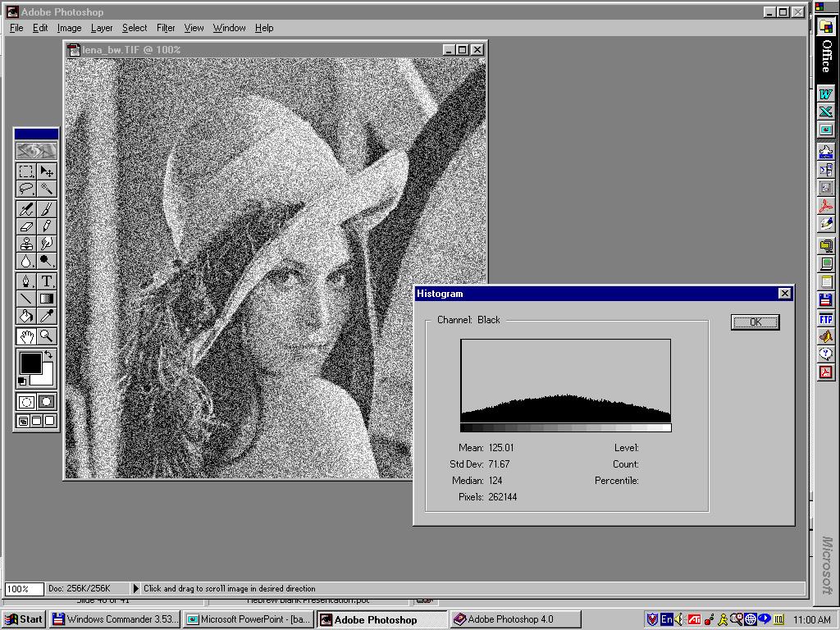The height and width of the screenshot is (630, 840).
Task: Open the Windows Start menu
Action: [x=24, y=619]
